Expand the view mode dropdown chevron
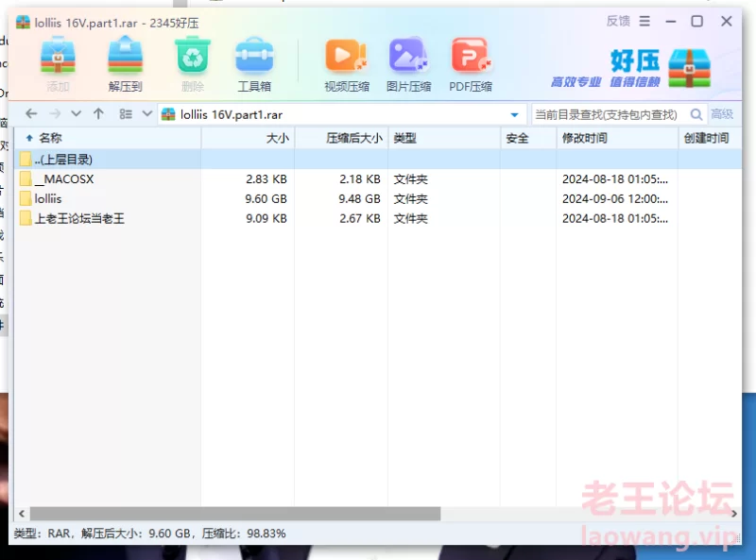Image resolution: width=756 pixels, height=560 pixels. [x=147, y=113]
